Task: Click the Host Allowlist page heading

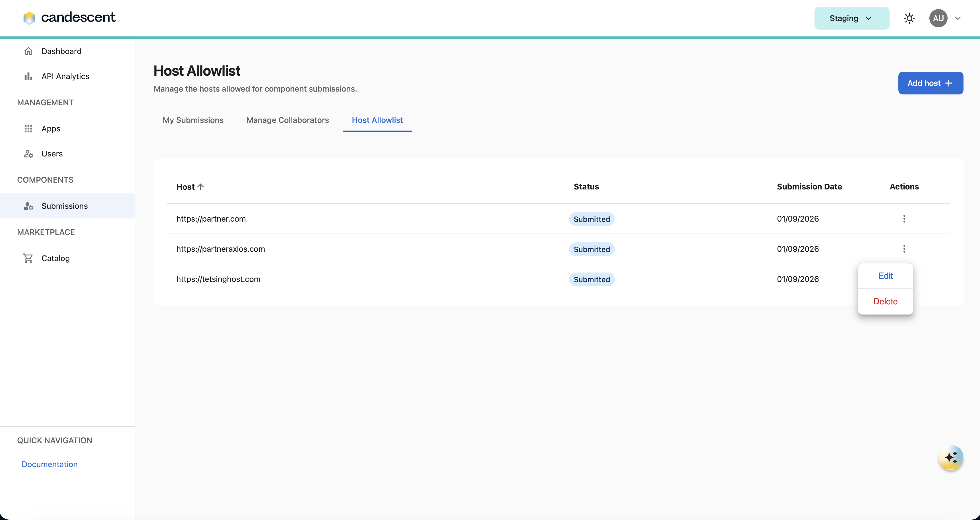Action: [x=197, y=71]
